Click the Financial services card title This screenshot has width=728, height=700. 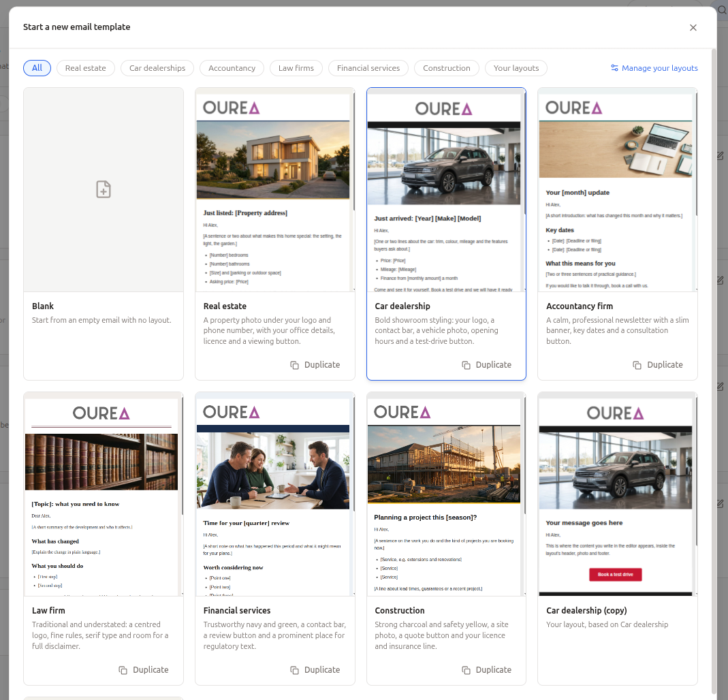coord(237,610)
